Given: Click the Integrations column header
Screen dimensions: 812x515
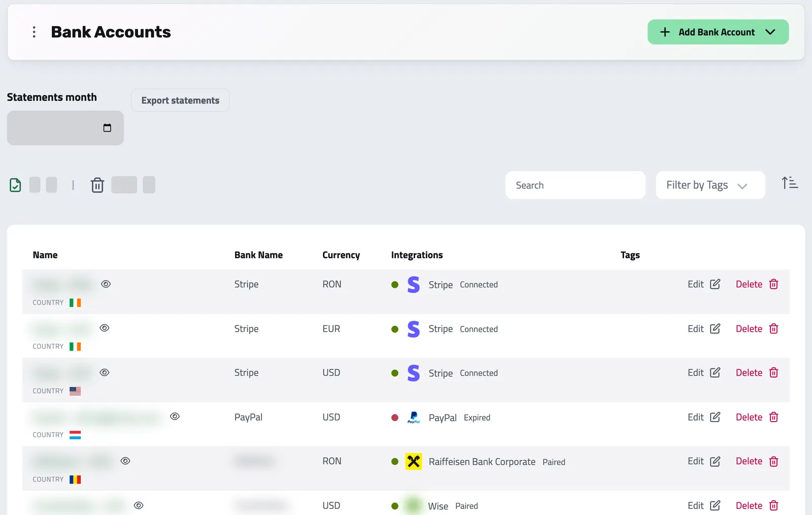Looking at the screenshot, I should click(417, 255).
